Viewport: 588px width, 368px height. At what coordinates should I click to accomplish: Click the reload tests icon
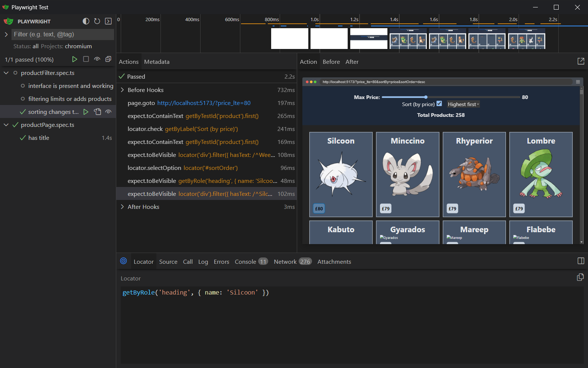pos(97,21)
